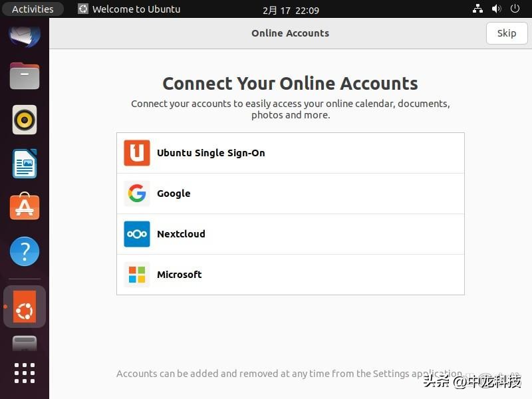Viewport: 532px width, 399px height.
Task: Skip the online accounts setup
Action: pos(506,33)
